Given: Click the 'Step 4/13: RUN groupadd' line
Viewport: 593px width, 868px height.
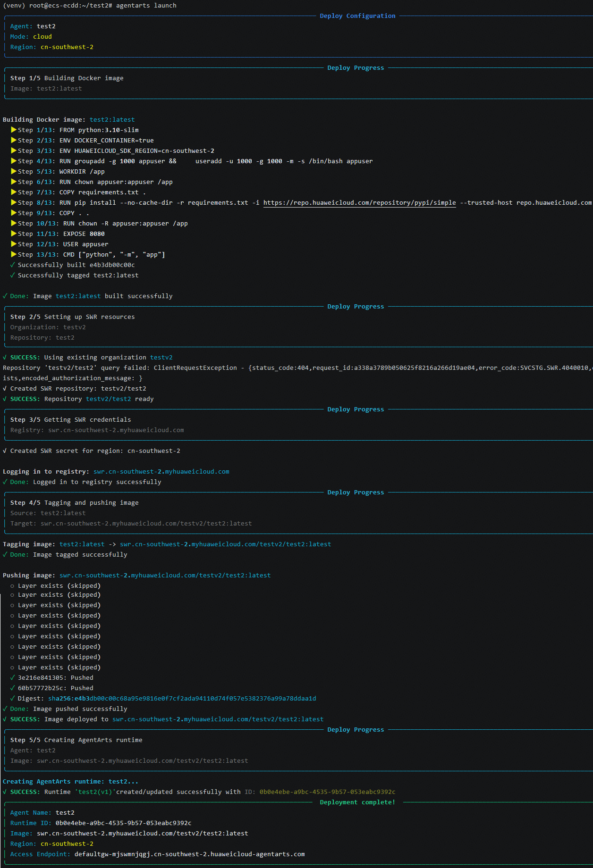Looking at the screenshot, I should (x=195, y=161).
